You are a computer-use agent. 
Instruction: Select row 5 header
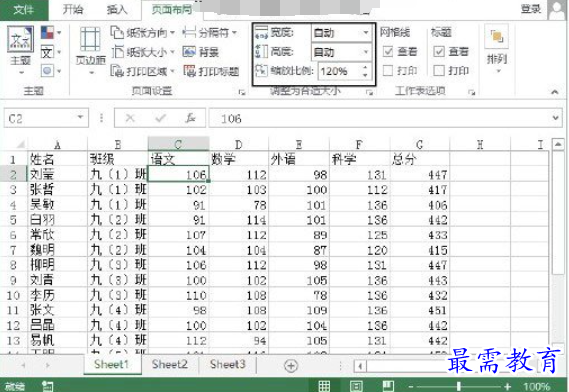13,220
